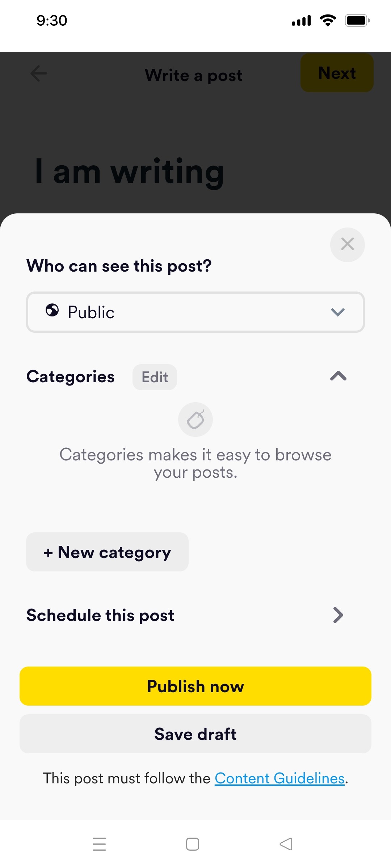Viewport: 391px width, 868px height.
Task: Tap the right chevron beside Schedule this post
Action: pos(338,615)
